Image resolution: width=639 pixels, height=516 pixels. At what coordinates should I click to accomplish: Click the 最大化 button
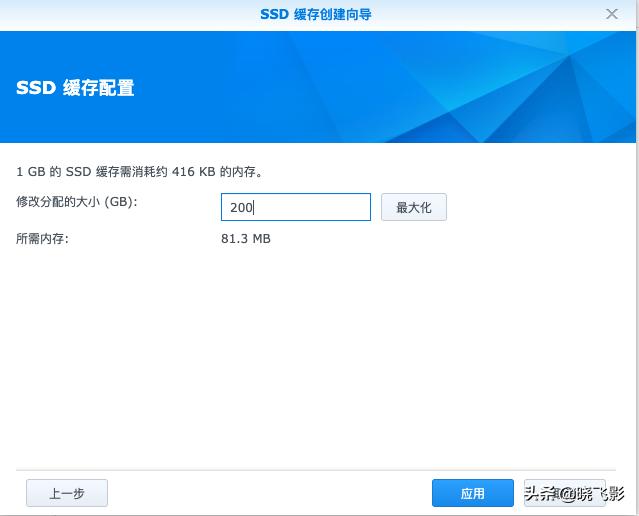click(414, 207)
